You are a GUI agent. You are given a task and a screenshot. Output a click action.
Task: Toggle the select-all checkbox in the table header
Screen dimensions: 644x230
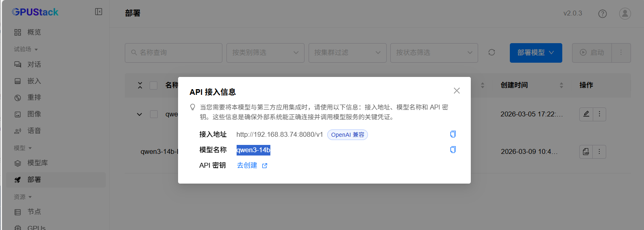154,85
